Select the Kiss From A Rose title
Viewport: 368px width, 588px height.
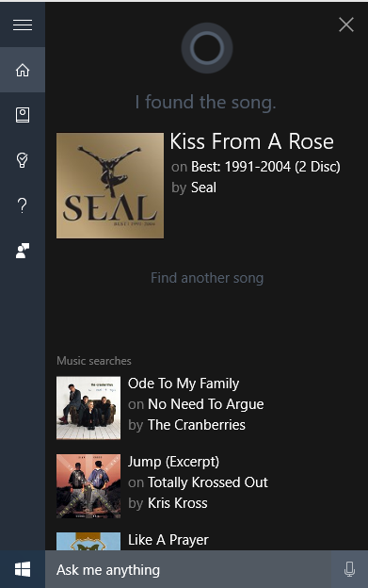coord(251,141)
